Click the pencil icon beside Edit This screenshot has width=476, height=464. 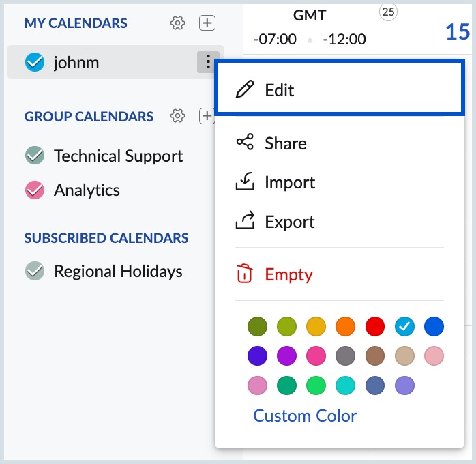[244, 90]
